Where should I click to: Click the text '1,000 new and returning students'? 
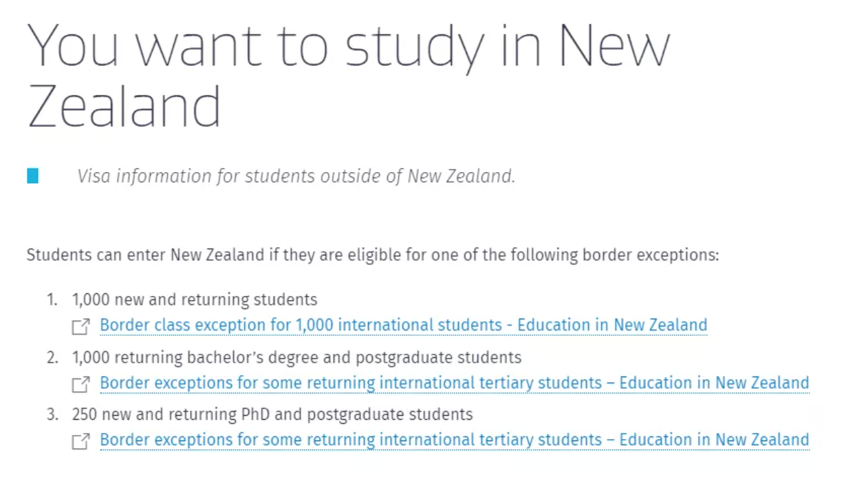click(195, 300)
